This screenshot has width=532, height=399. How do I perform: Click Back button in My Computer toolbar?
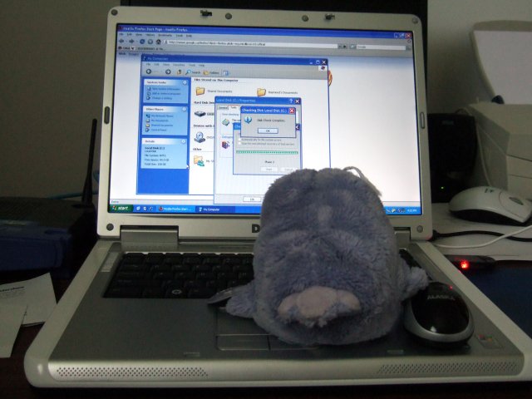click(x=149, y=71)
